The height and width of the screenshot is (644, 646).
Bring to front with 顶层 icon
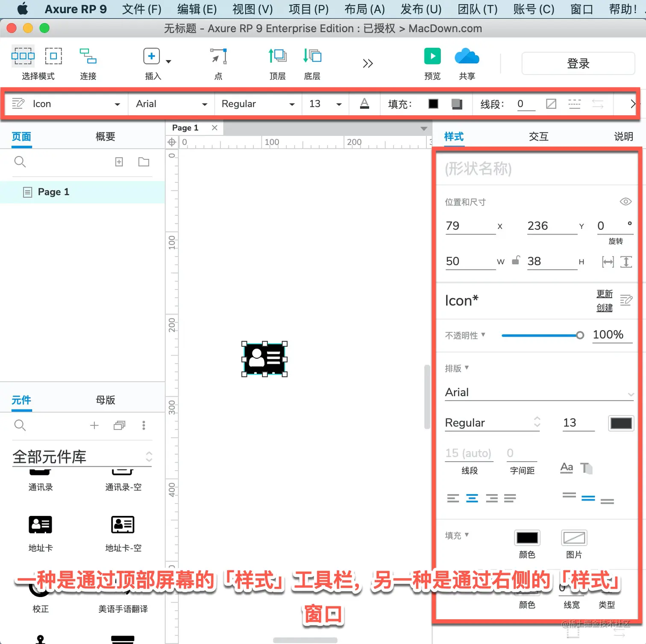point(277,56)
